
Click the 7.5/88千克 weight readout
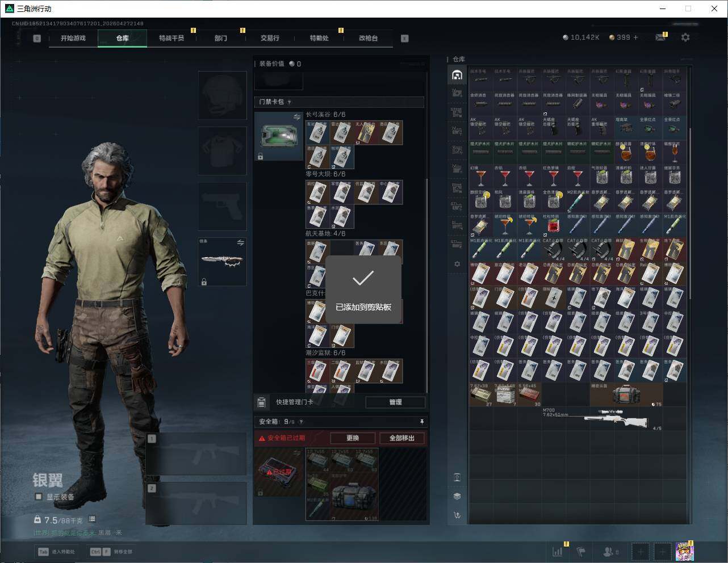point(63,520)
